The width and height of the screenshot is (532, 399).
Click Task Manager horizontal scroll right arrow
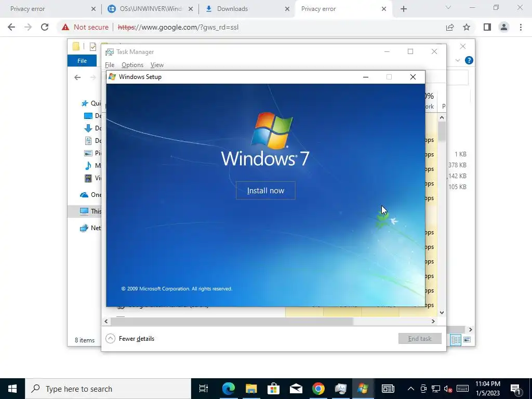click(x=433, y=321)
